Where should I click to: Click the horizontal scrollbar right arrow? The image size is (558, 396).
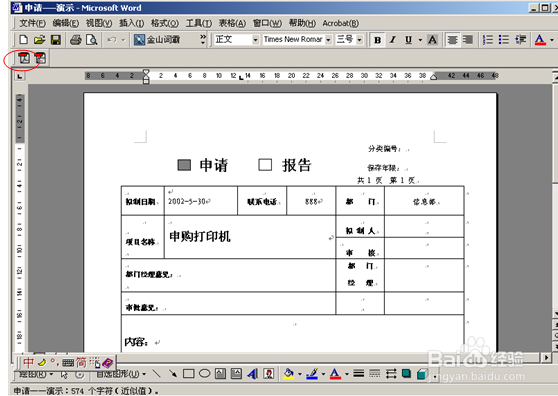click(546, 357)
